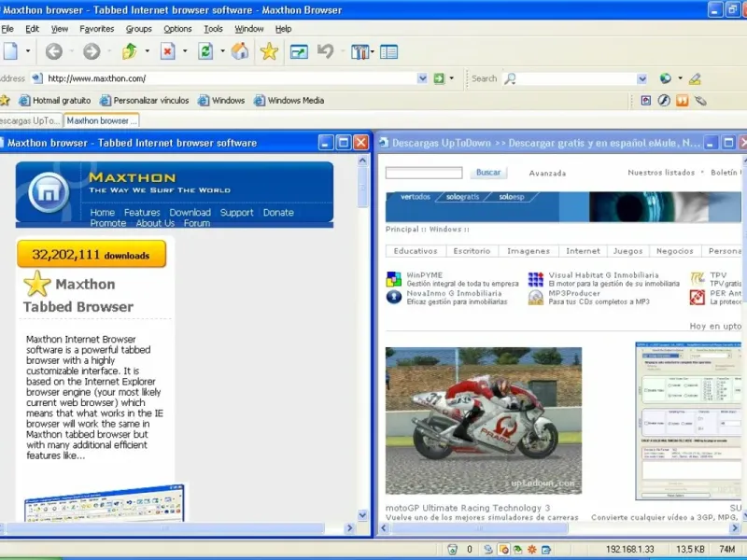This screenshot has height=560, width=747.
Task: Click the Buscar search button
Action: [x=488, y=173]
